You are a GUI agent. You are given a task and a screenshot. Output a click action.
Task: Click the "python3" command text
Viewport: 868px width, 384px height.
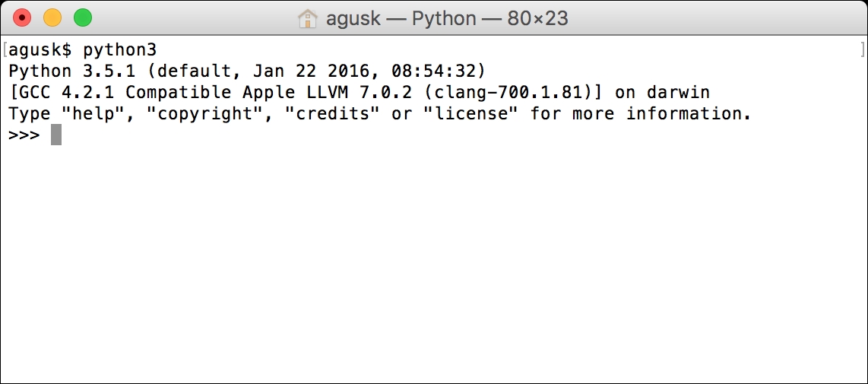[120, 50]
